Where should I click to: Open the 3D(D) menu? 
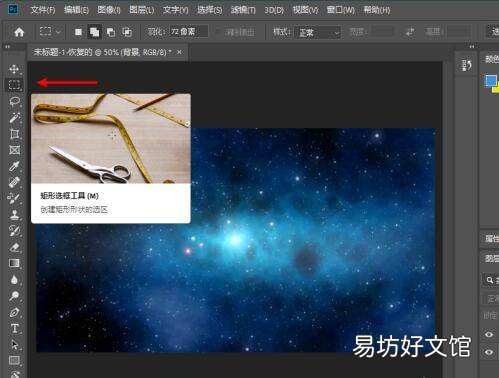[274, 10]
